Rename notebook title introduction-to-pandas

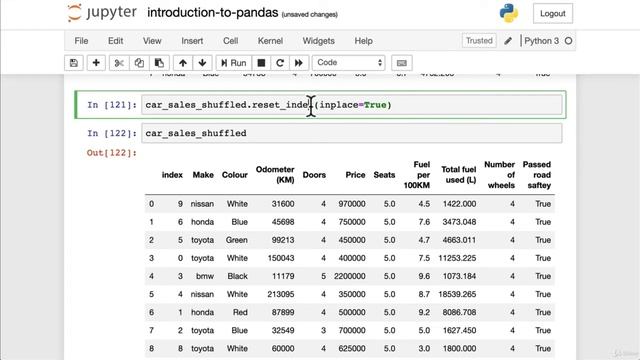click(212, 13)
